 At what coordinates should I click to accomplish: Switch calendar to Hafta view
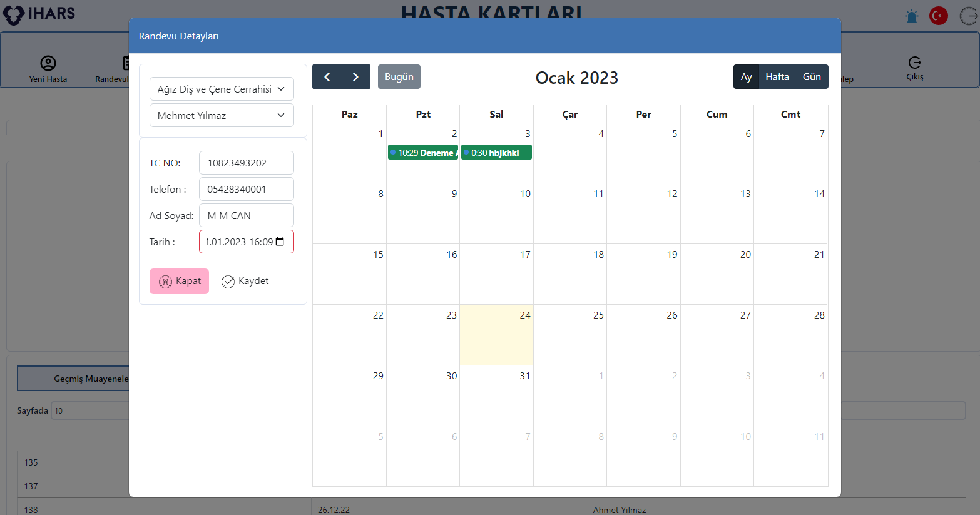pos(777,77)
